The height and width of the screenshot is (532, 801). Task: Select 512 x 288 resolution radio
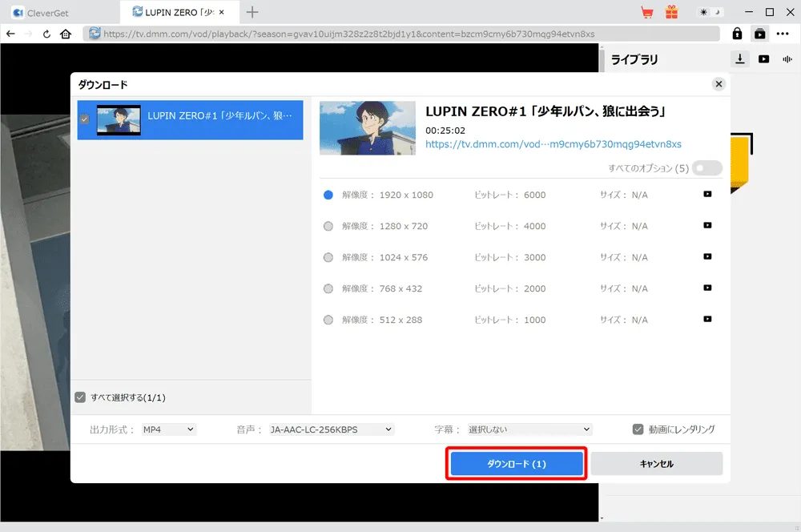click(x=328, y=320)
